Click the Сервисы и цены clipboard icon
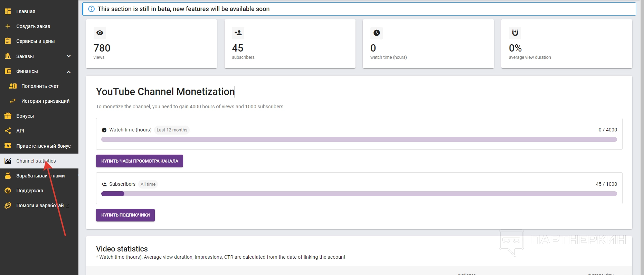644x275 pixels. click(8, 41)
